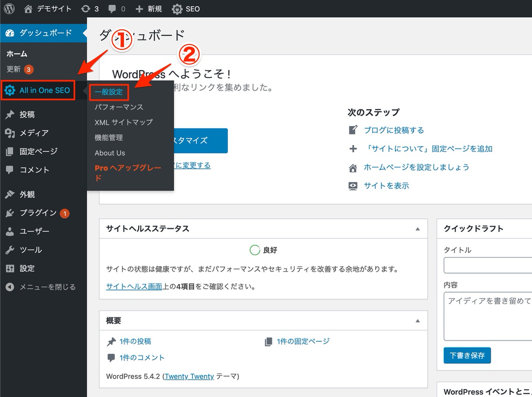The width and height of the screenshot is (532, 397).
Task: Click the 固定ページ pages icon in sidebar
Action: click(10, 152)
